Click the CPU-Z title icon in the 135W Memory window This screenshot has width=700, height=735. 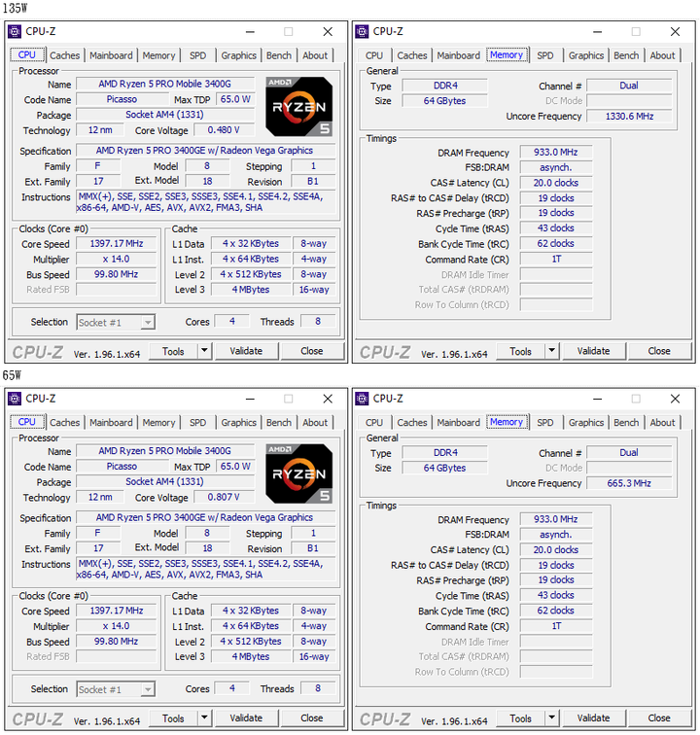362,31
